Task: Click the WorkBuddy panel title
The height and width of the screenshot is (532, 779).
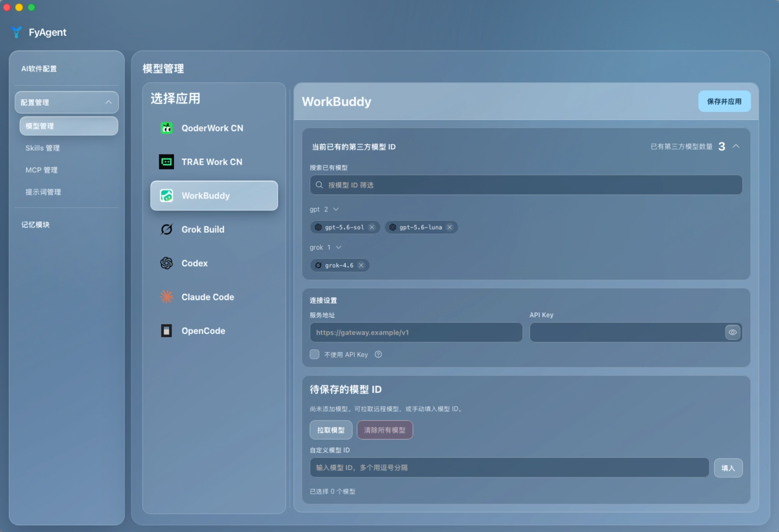Action: (337, 102)
